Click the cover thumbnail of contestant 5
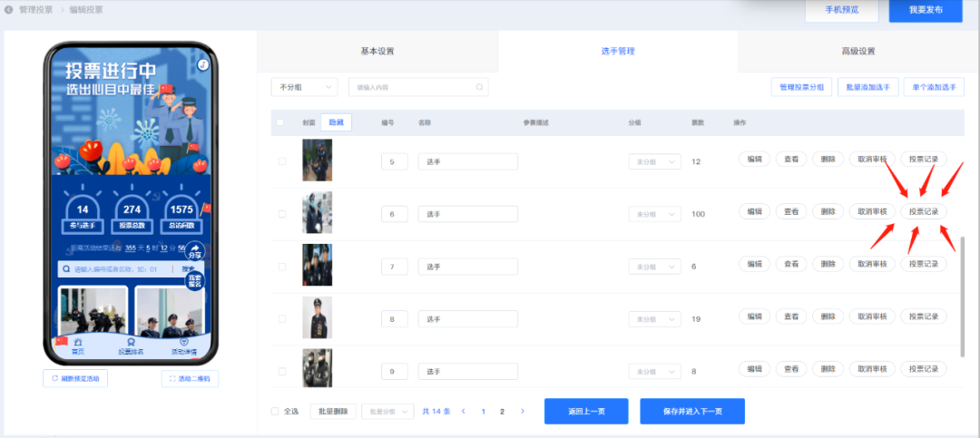 (317, 160)
